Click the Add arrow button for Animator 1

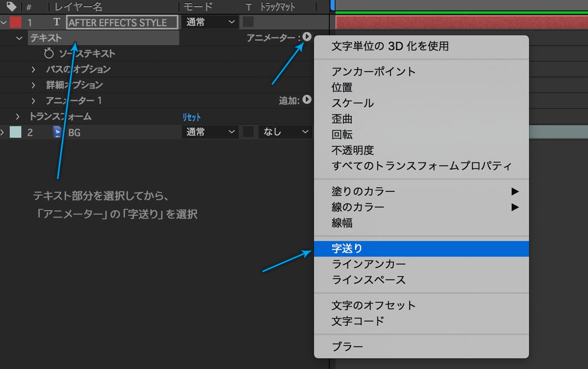click(x=307, y=100)
